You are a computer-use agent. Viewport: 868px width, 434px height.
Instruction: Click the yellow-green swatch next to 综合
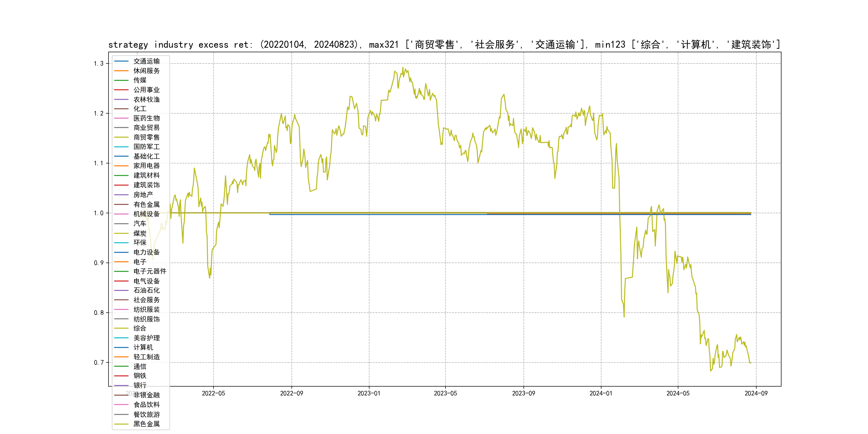coord(121,328)
